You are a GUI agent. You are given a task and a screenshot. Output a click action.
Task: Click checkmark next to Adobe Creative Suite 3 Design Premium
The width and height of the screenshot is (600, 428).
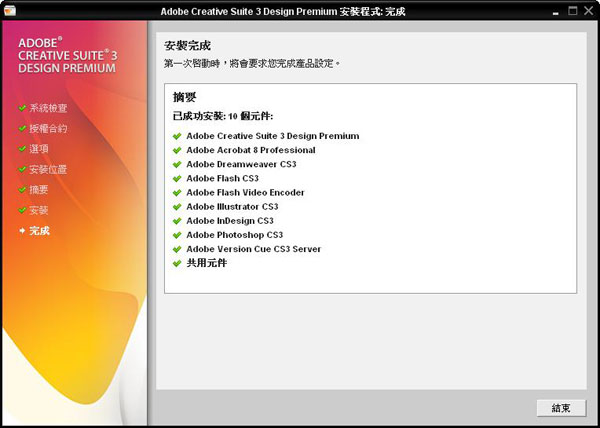[177, 136]
